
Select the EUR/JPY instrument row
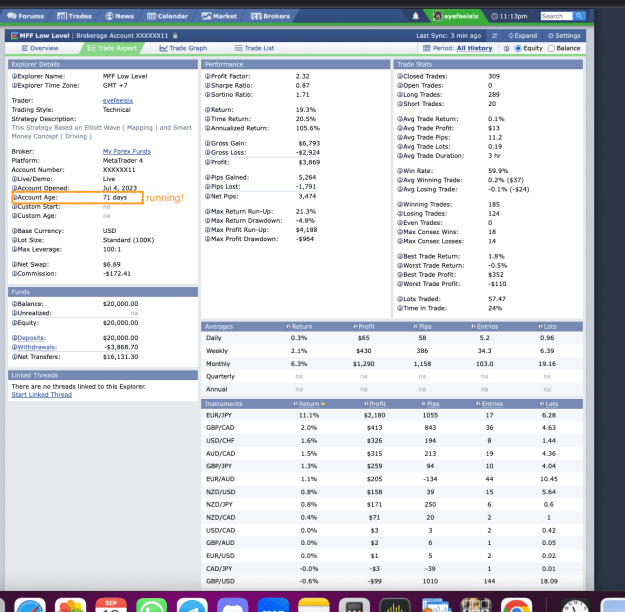click(392, 415)
